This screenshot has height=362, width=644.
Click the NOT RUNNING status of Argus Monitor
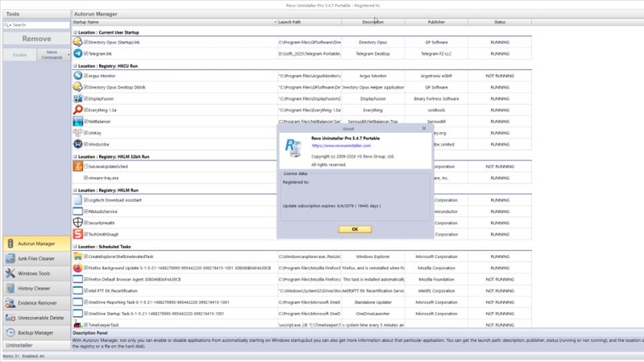click(x=499, y=76)
